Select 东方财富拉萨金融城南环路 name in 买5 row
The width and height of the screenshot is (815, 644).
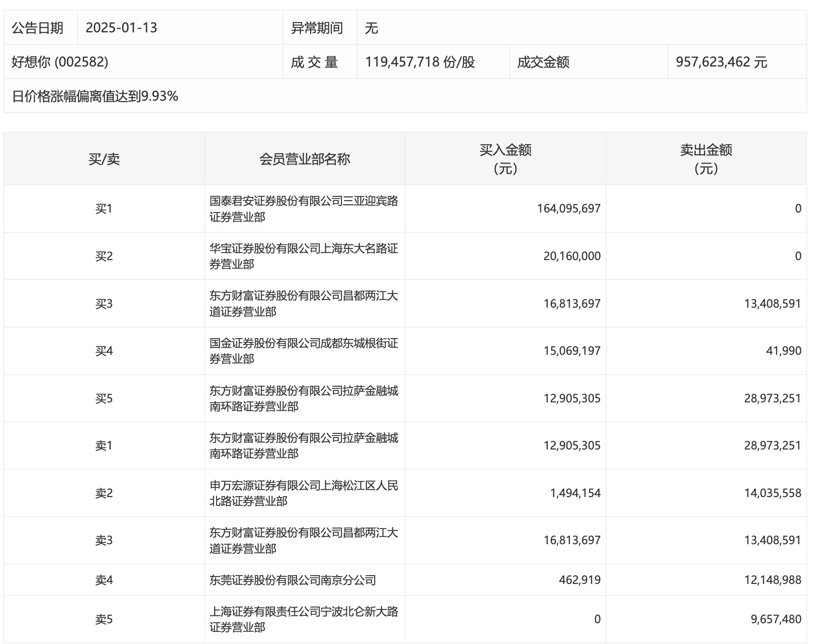pyautogui.click(x=304, y=398)
